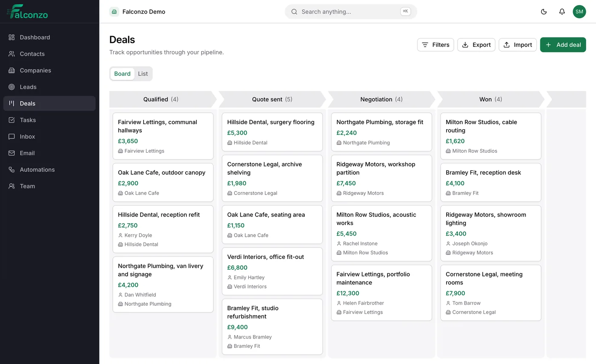Click the Won stage header

(491, 99)
